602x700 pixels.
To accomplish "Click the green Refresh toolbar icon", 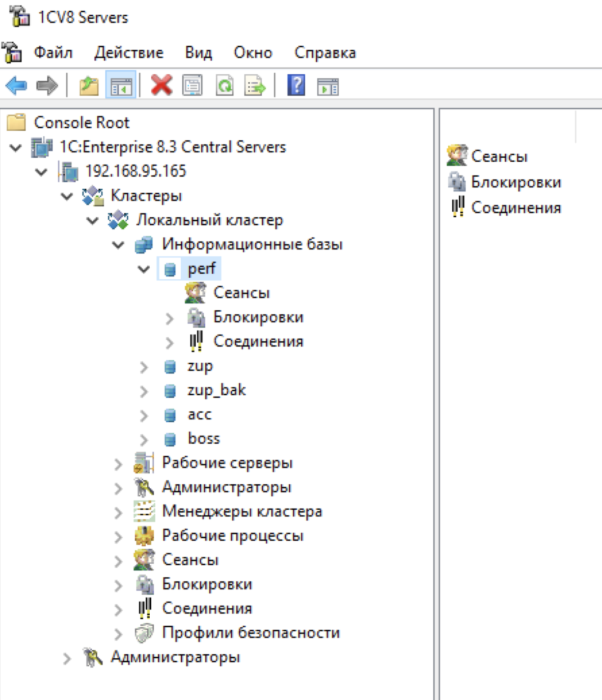I will [224, 85].
